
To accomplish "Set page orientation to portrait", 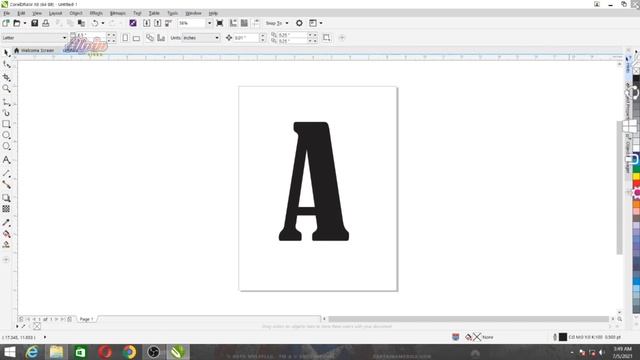I will 125,38.
